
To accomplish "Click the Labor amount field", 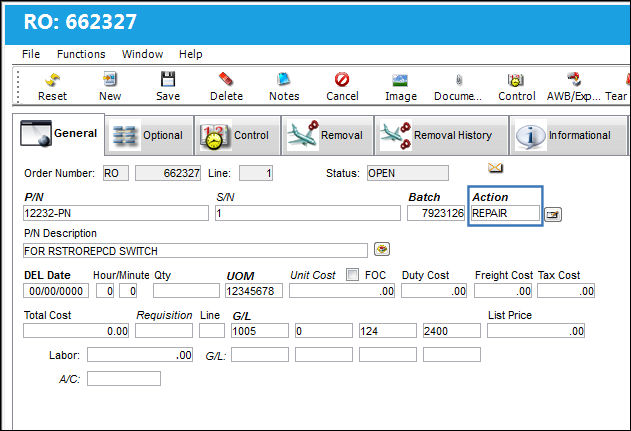I will (140, 355).
